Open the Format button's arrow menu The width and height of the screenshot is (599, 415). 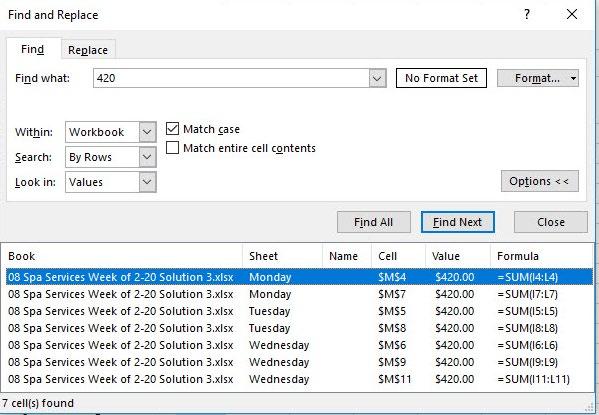pyautogui.click(x=573, y=78)
